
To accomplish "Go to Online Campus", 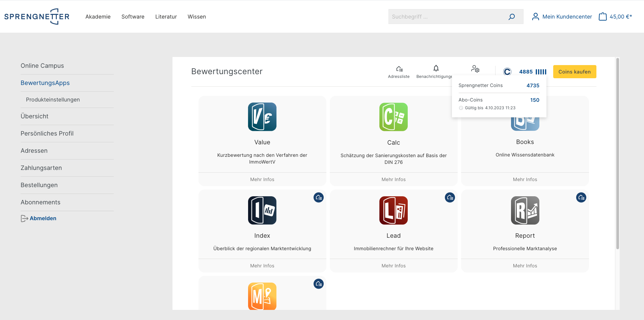I will [x=42, y=66].
